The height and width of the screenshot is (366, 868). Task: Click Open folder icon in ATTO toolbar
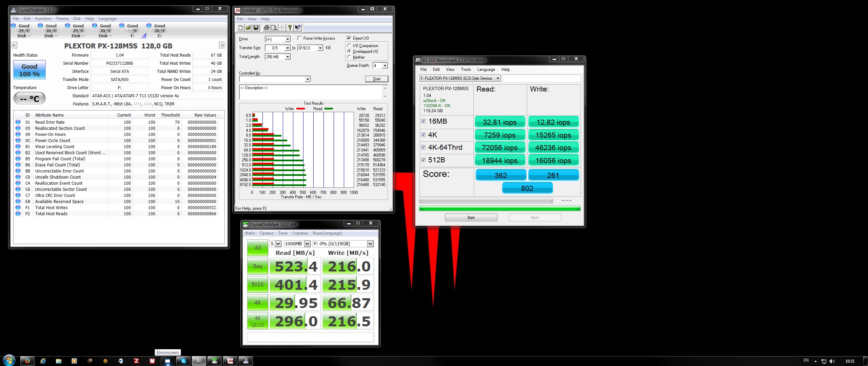click(248, 28)
